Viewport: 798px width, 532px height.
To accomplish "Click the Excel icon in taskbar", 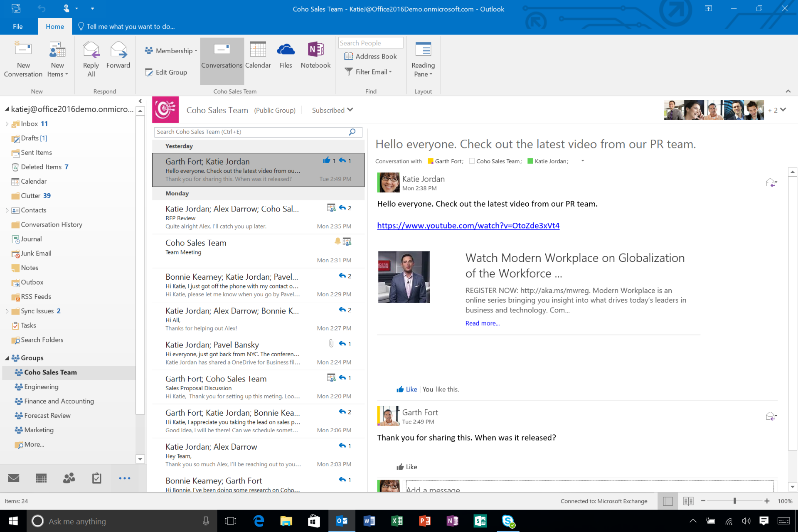I will click(x=397, y=521).
